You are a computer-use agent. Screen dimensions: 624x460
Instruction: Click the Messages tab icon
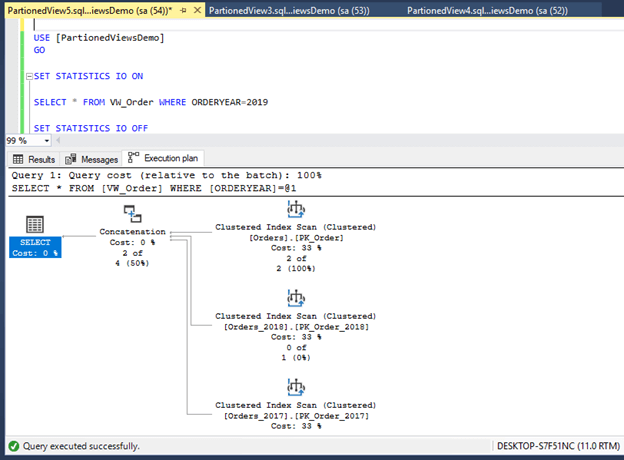click(70, 159)
